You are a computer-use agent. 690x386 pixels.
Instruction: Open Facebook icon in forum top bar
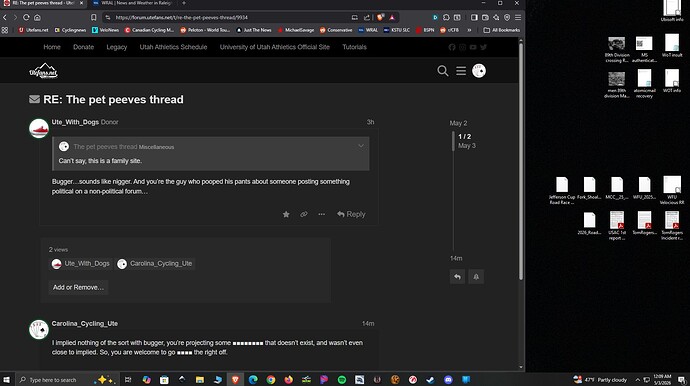(452, 47)
